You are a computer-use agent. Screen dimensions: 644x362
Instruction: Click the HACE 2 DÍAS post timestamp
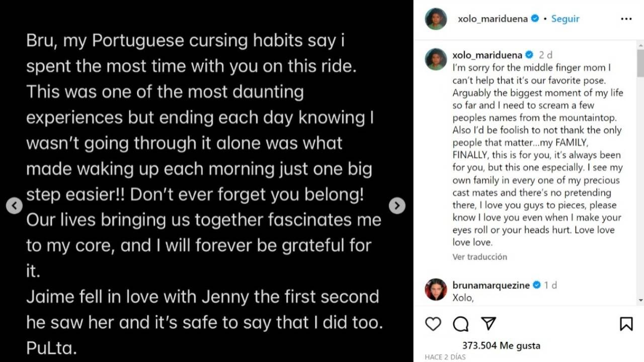(445, 357)
